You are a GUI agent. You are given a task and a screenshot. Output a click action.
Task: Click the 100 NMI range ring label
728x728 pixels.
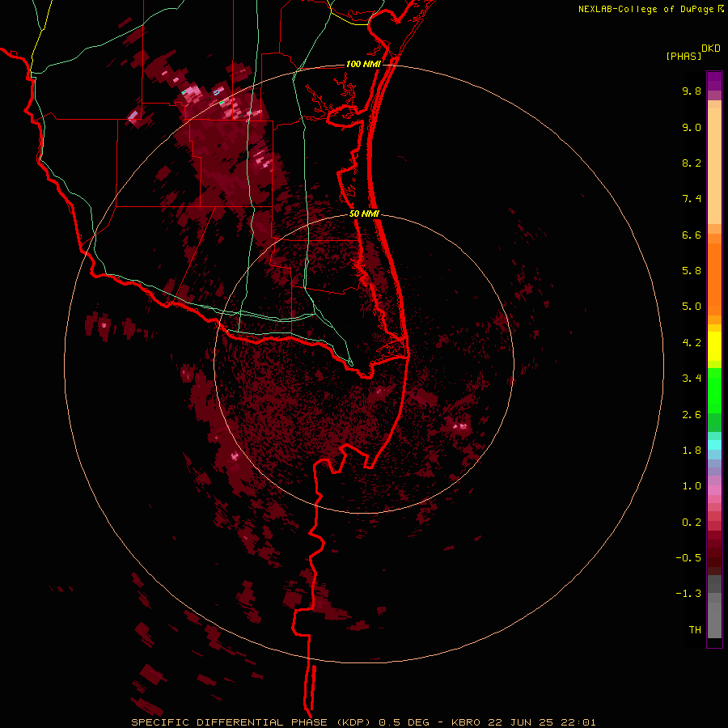(363, 64)
